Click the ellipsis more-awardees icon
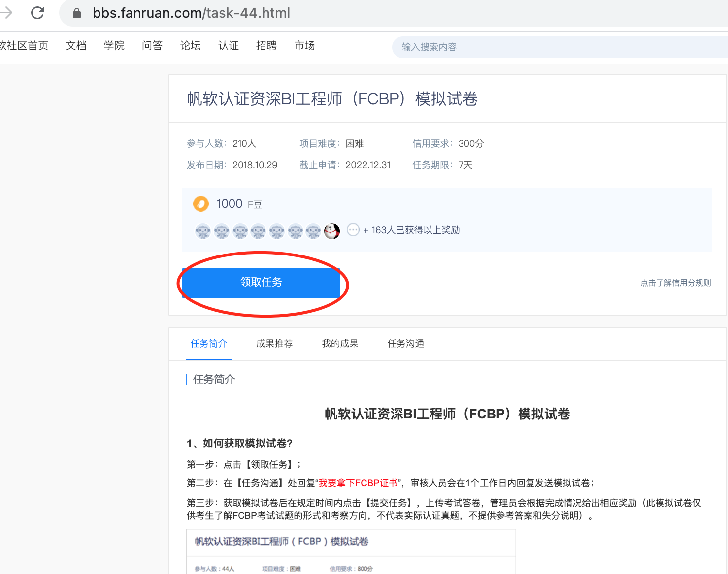728x574 pixels. click(x=353, y=230)
